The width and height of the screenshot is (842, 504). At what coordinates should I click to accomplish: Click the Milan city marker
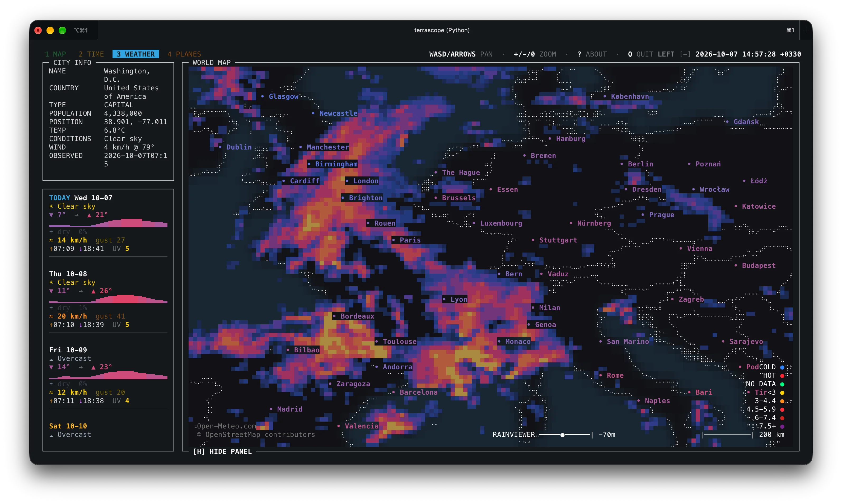[546, 308]
